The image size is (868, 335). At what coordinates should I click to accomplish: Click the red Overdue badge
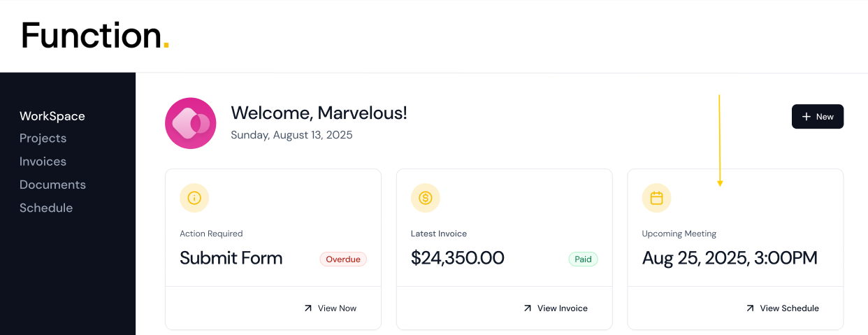tap(343, 259)
